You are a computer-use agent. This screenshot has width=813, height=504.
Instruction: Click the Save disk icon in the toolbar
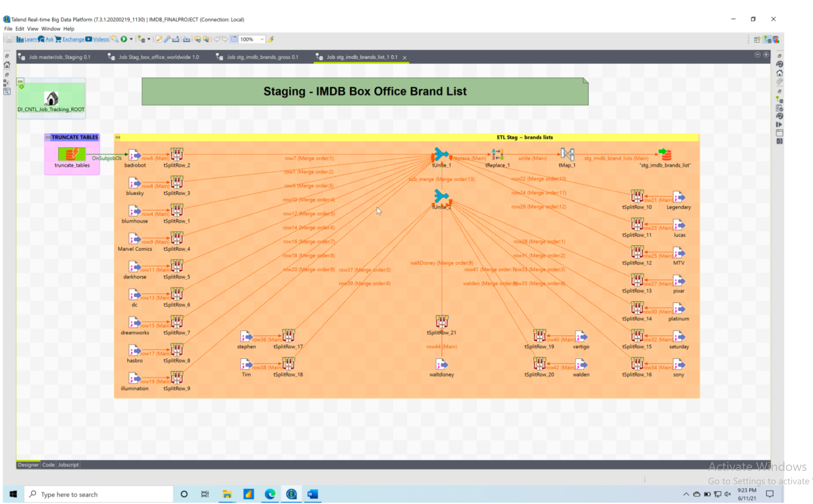click(x=9, y=39)
